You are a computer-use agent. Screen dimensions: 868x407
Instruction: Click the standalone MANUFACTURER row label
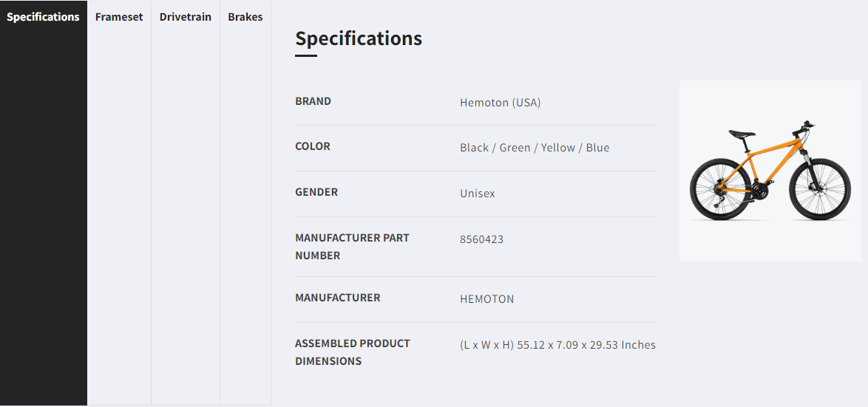click(x=337, y=298)
